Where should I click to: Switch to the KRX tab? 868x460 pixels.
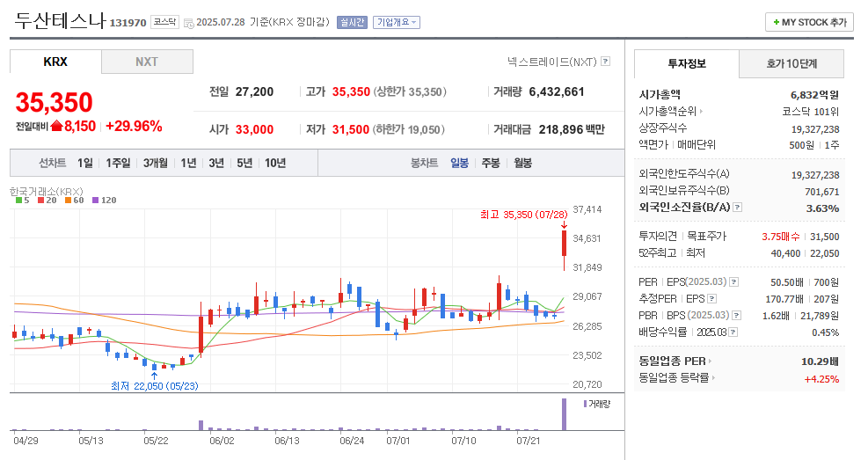pyautogui.click(x=55, y=62)
